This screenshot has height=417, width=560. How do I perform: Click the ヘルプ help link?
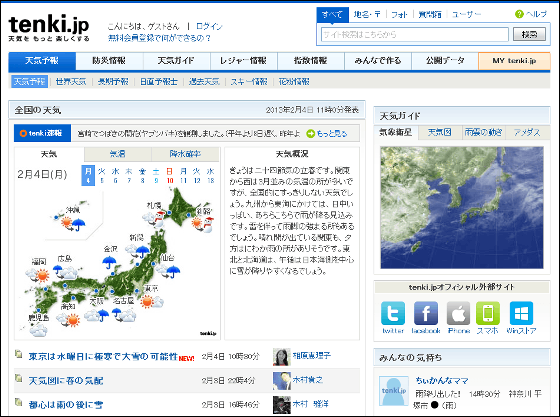click(x=536, y=14)
